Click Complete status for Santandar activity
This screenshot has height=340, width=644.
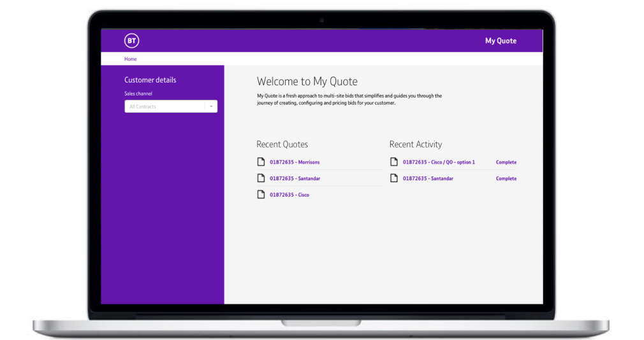(x=506, y=179)
